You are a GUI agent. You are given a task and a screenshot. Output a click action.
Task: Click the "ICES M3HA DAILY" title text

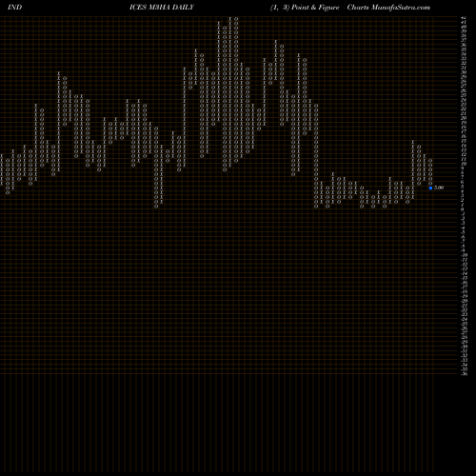pyautogui.click(x=162, y=8)
